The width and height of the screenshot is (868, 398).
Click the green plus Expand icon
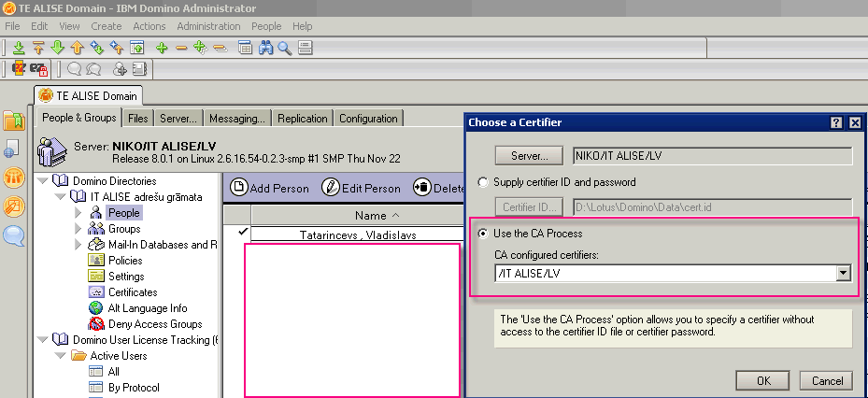162,48
